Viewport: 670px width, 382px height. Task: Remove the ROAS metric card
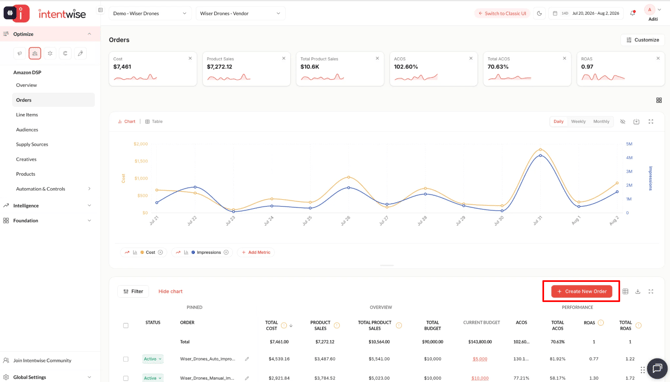[x=658, y=59]
